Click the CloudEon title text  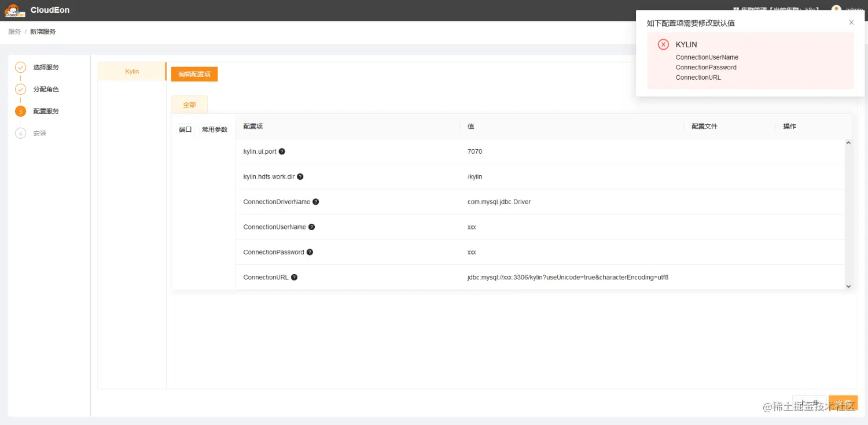(x=50, y=10)
